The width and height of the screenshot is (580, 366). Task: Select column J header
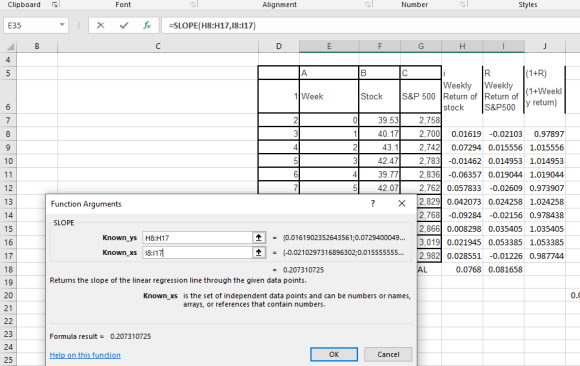(x=545, y=46)
